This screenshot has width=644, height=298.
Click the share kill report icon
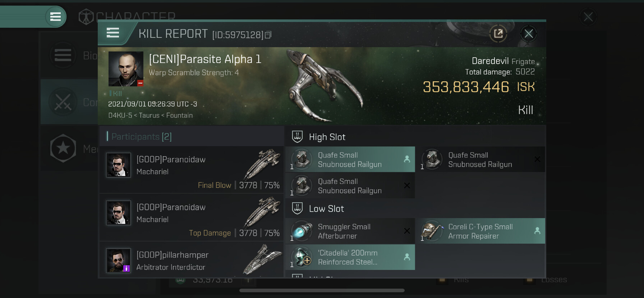(x=498, y=34)
